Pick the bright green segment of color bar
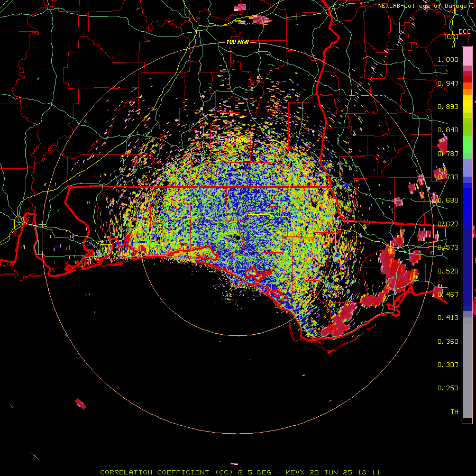Screen dimensions: 476x476 (x=467, y=144)
